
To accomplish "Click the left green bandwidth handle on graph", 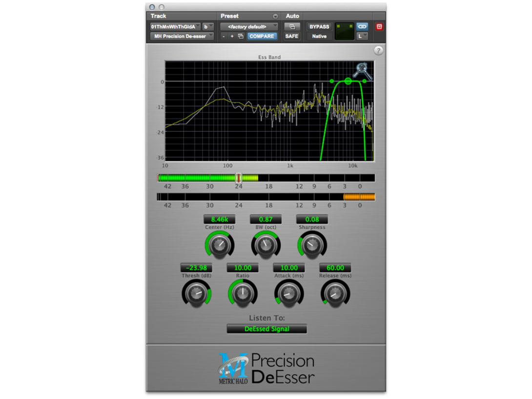I will click(332, 81).
